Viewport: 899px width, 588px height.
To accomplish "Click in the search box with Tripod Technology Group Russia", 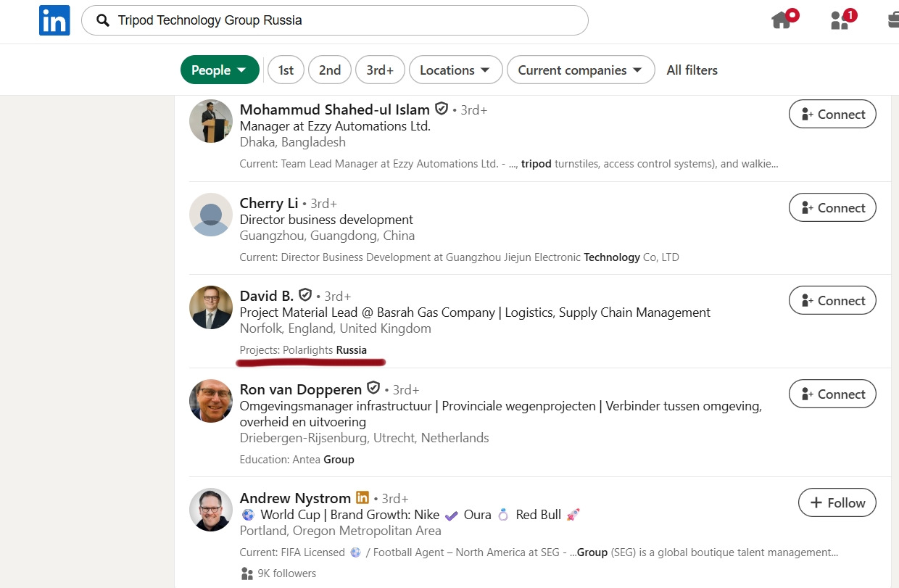I will click(335, 20).
